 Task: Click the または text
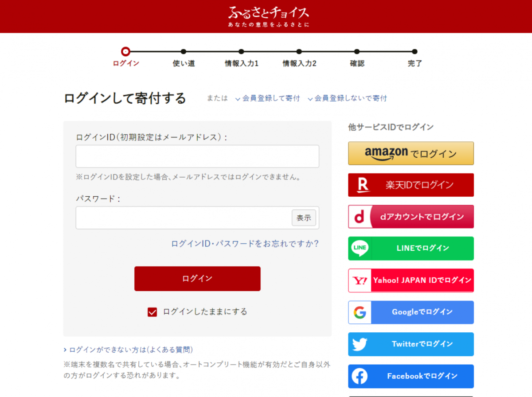click(x=217, y=98)
